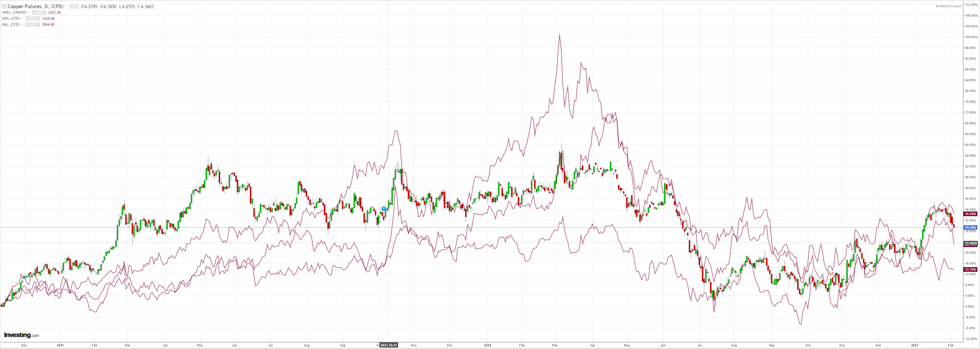The width and height of the screenshot is (980, 349).
Task: Select the 2021-10-11 date label on time axis
Action: click(x=389, y=345)
